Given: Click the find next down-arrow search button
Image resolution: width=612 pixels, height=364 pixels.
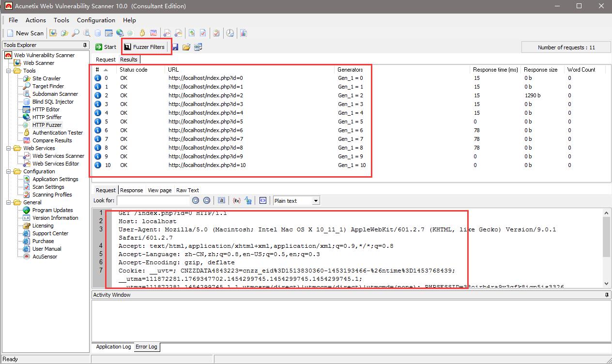Looking at the screenshot, I should coord(196,200).
